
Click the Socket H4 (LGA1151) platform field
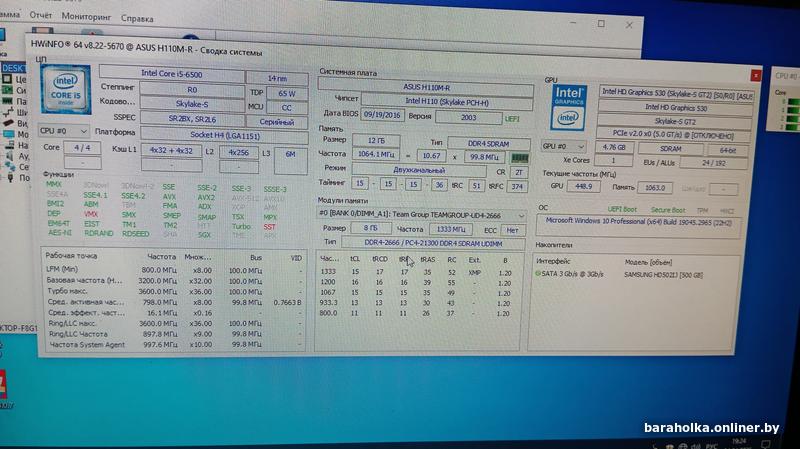coord(224,136)
